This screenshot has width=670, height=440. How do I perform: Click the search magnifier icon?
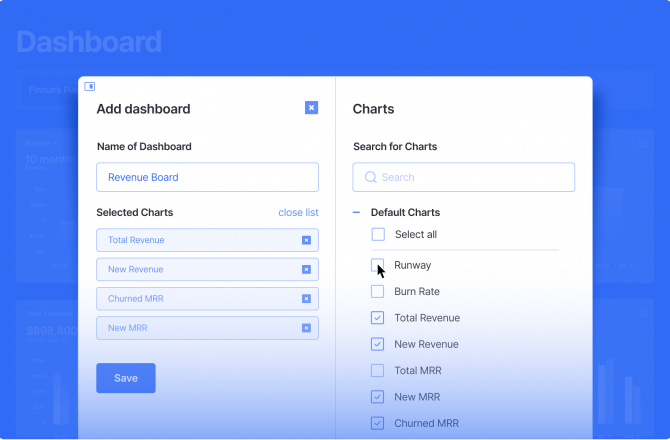[x=370, y=177]
